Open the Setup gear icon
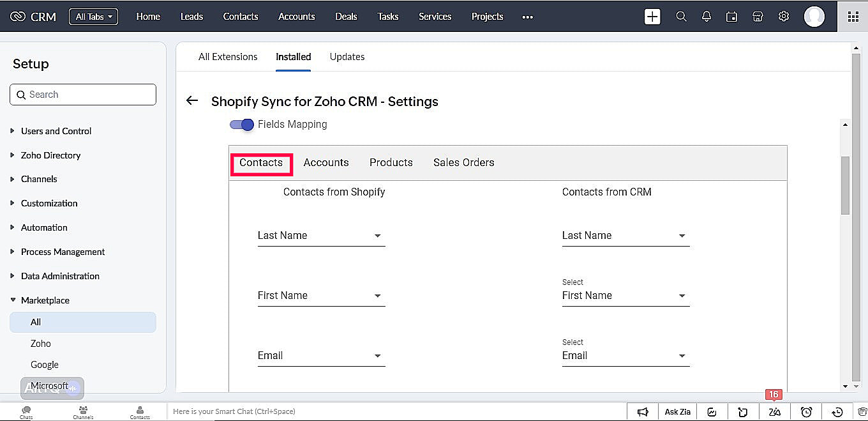This screenshot has width=868, height=421. pyautogui.click(x=784, y=17)
